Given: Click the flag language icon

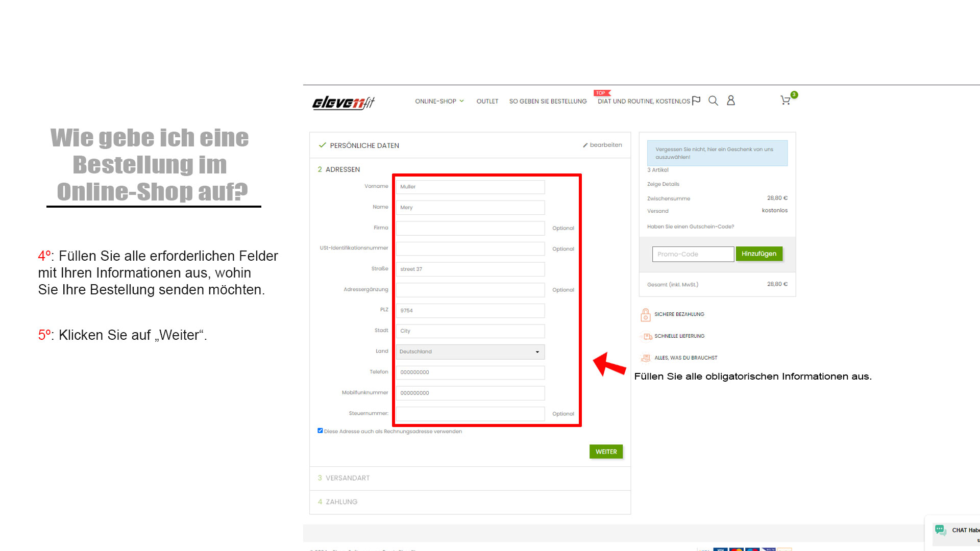Looking at the screenshot, I should (x=696, y=101).
